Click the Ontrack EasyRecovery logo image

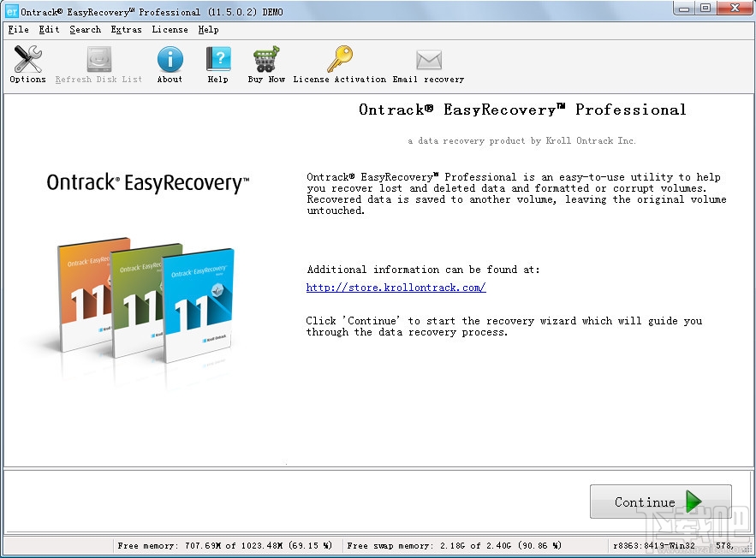coord(148,183)
